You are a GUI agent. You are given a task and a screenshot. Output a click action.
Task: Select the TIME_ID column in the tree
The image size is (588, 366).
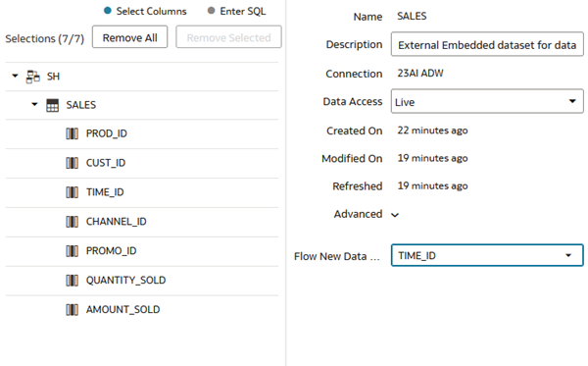click(105, 192)
